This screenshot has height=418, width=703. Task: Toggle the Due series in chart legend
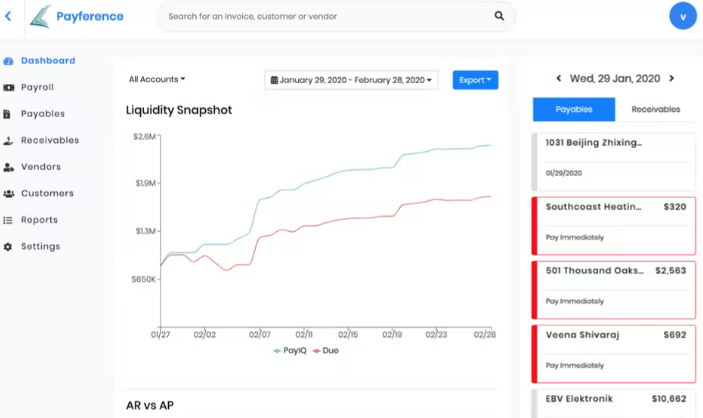(326, 350)
